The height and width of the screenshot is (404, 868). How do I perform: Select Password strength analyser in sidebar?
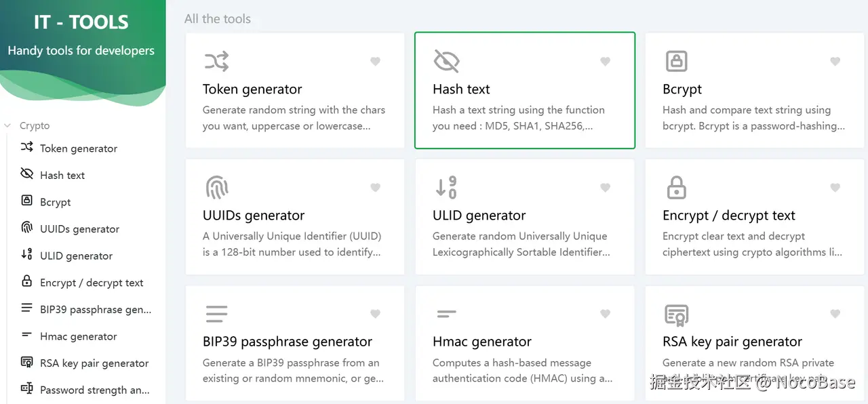[x=94, y=390]
